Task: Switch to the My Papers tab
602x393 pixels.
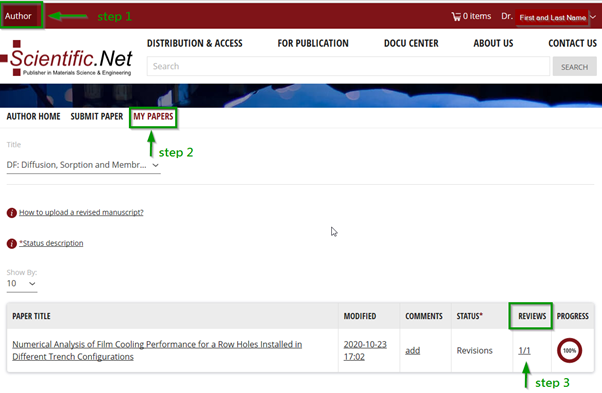Action: point(153,116)
